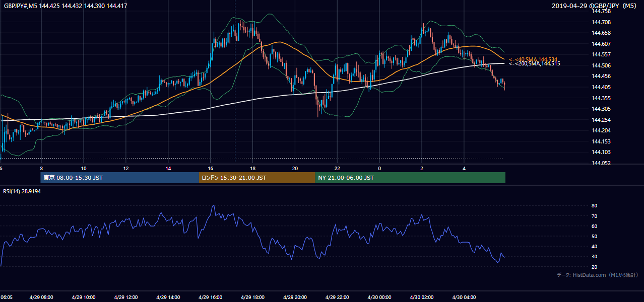The image size is (644, 302).
Task: Click the 4/29 22:00 time label
Action: pos(337,297)
